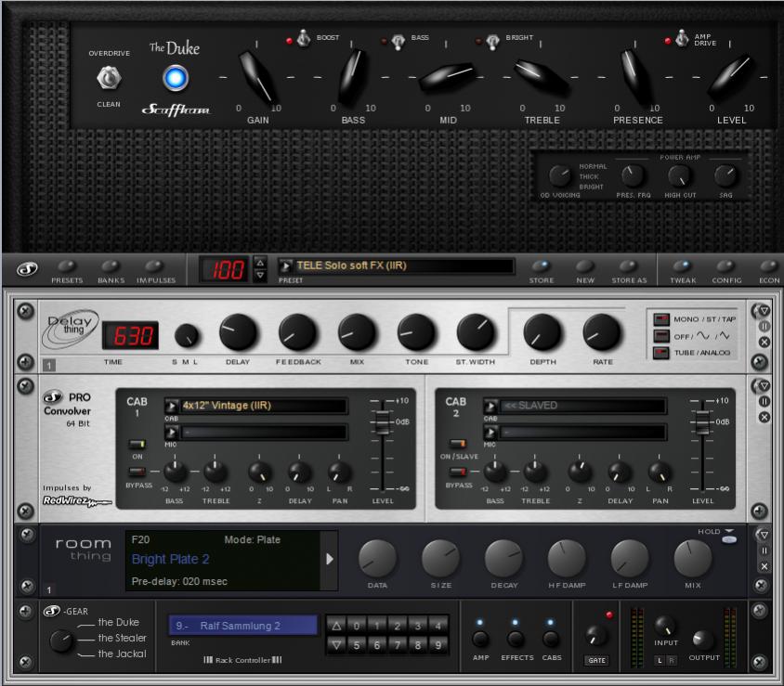Click the Store As button
The image size is (784, 686).
629,267
